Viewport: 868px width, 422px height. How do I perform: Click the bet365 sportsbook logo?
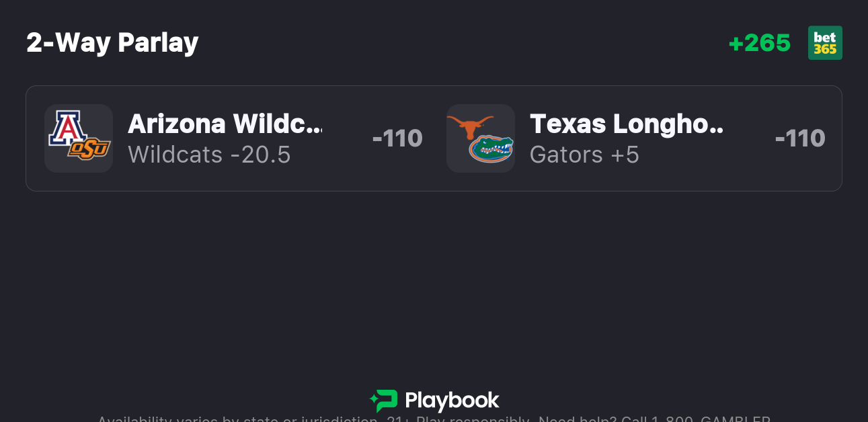pos(825,43)
